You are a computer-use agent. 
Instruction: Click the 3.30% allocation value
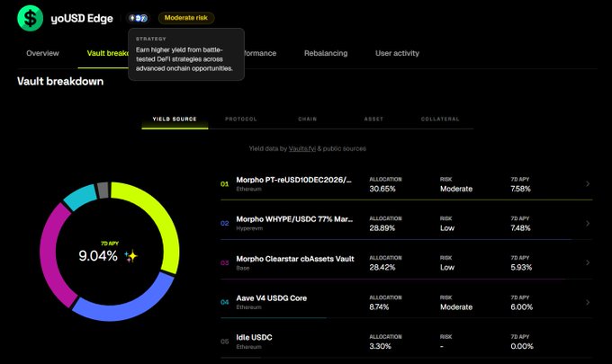pyautogui.click(x=380, y=346)
